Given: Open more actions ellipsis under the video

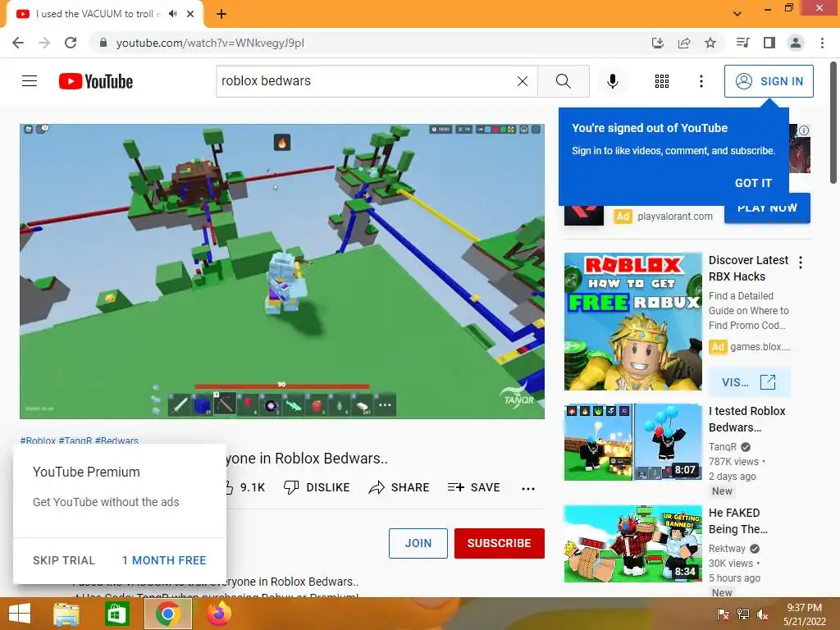Looking at the screenshot, I should point(528,489).
